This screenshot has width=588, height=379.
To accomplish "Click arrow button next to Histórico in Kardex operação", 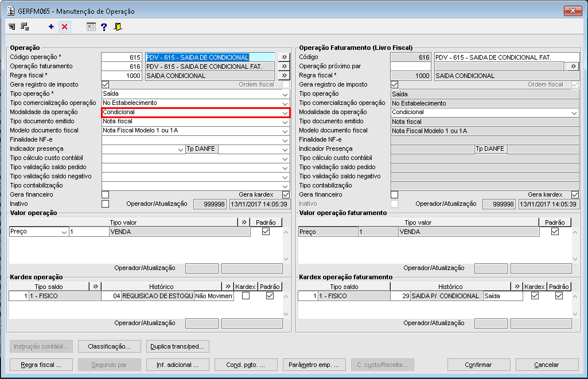I will pos(228,287).
